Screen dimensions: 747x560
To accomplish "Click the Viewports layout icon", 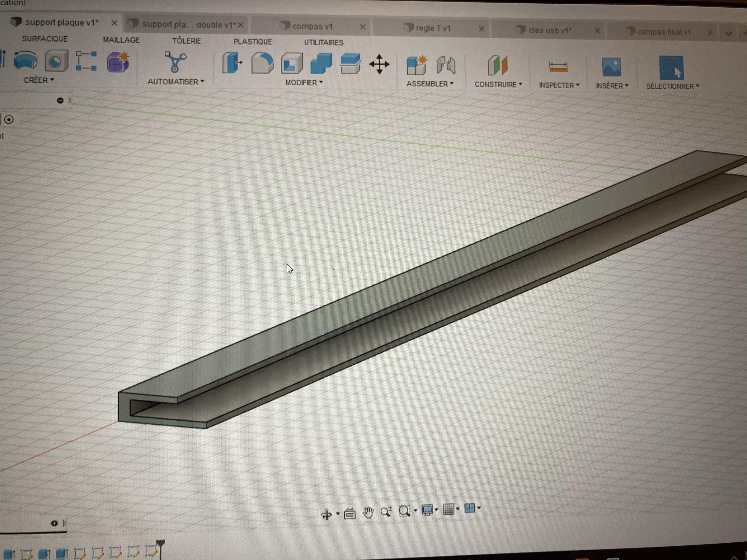I will (x=470, y=508).
